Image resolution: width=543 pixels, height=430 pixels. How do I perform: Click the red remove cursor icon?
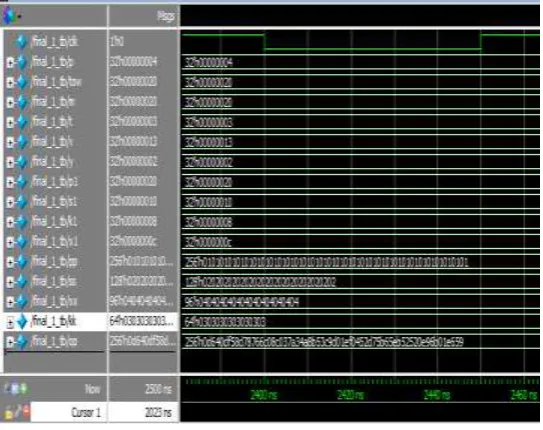tap(26, 411)
